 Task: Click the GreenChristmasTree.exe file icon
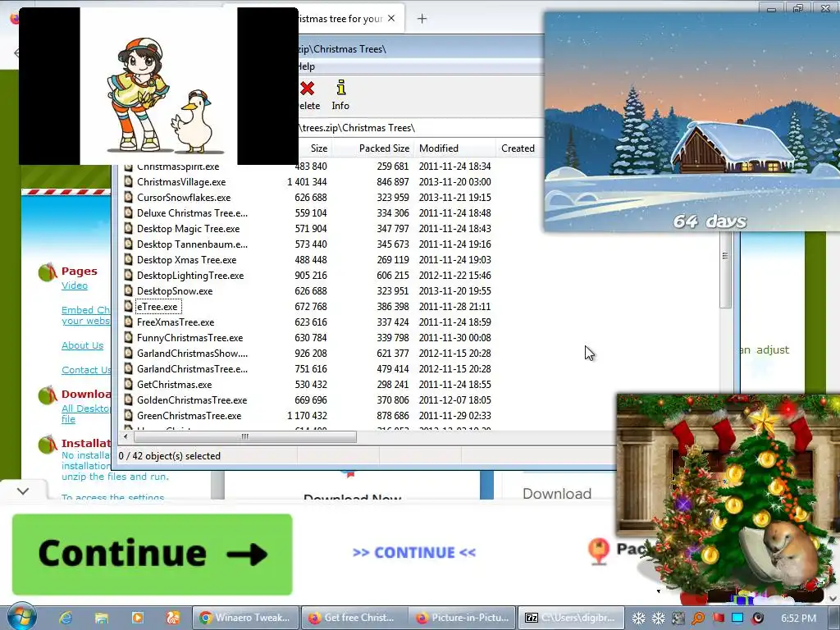tap(128, 416)
